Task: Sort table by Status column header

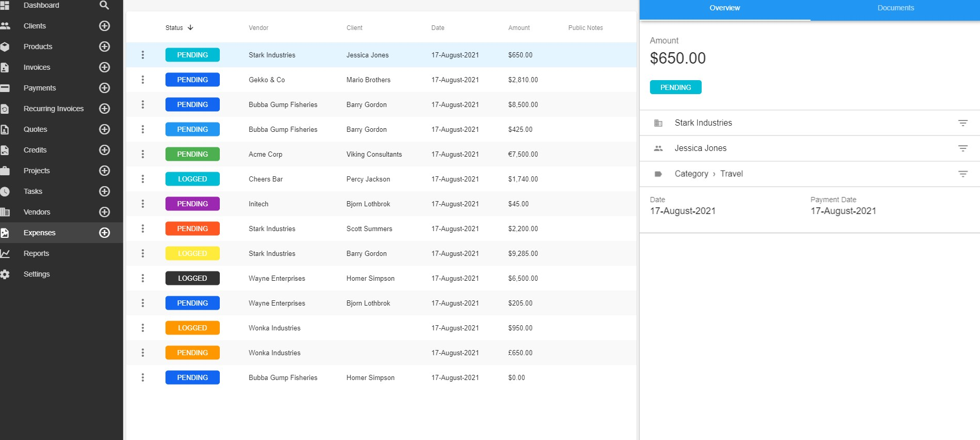Action: (x=174, y=28)
